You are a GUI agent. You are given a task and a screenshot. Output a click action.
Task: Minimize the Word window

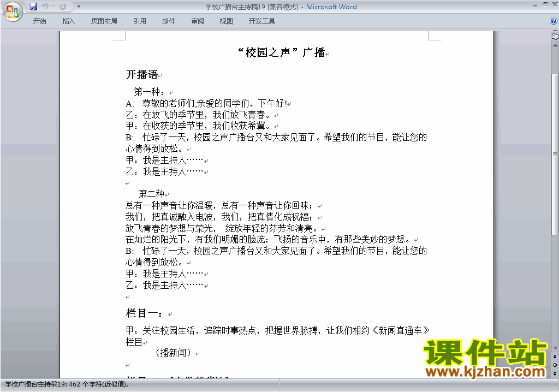coord(535,5)
